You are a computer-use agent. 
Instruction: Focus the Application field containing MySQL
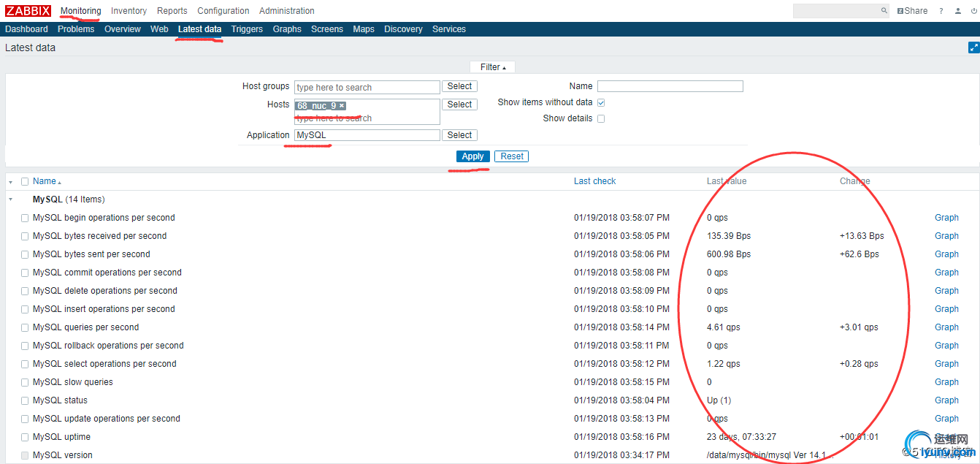click(x=367, y=135)
